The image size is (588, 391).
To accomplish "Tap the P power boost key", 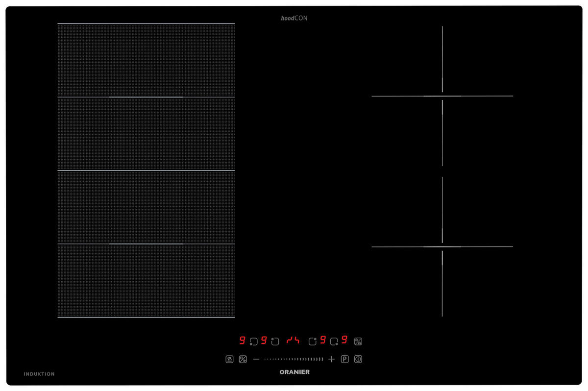I will tap(345, 359).
